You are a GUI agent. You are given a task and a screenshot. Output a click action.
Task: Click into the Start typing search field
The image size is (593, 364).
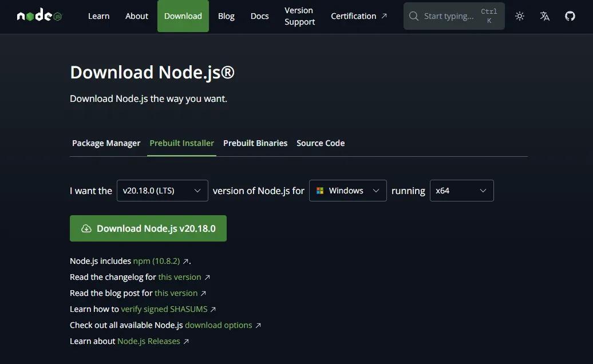[449, 16]
